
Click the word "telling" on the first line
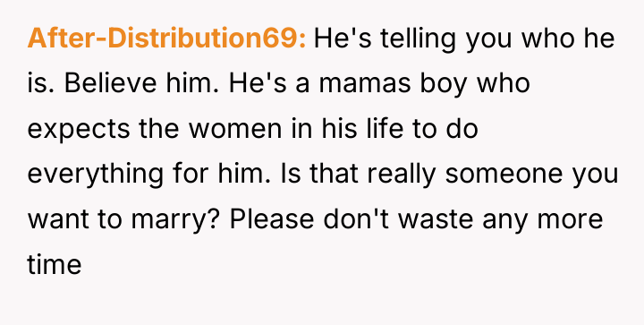(411, 40)
